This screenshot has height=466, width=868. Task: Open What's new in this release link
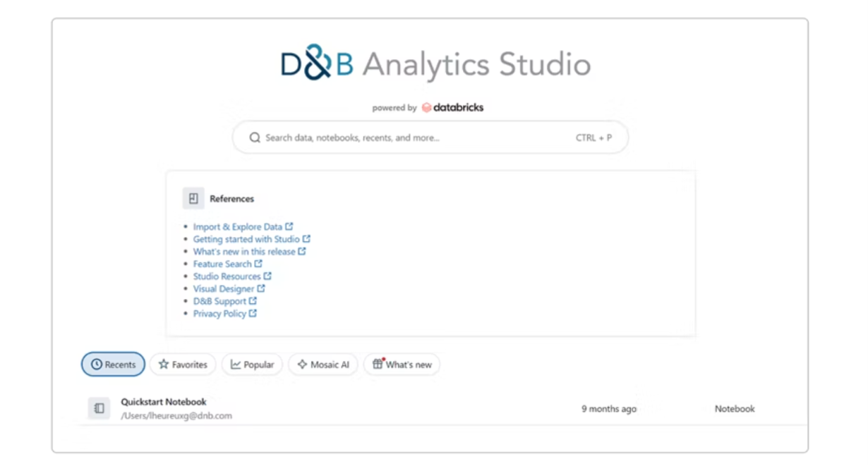point(244,252)
